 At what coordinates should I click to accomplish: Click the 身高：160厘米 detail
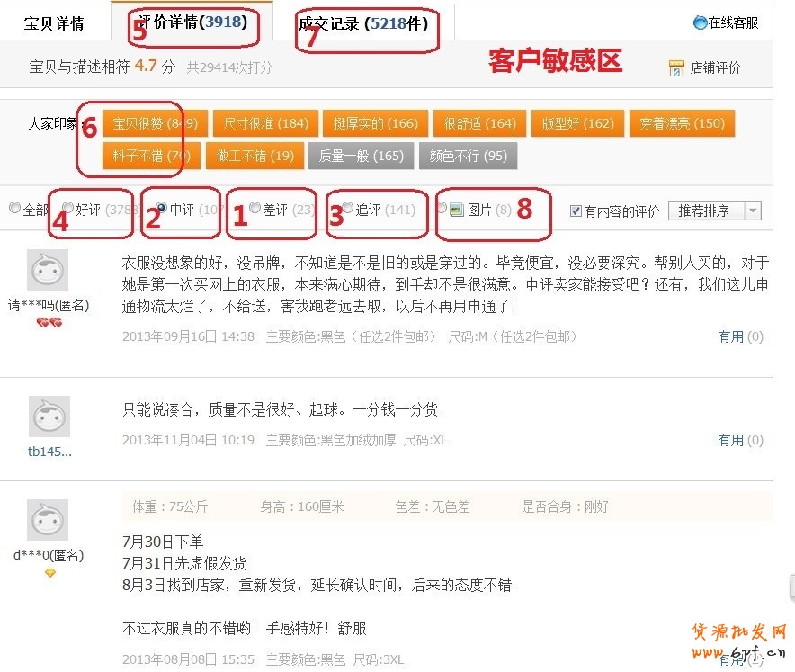(x=302, y=506)
